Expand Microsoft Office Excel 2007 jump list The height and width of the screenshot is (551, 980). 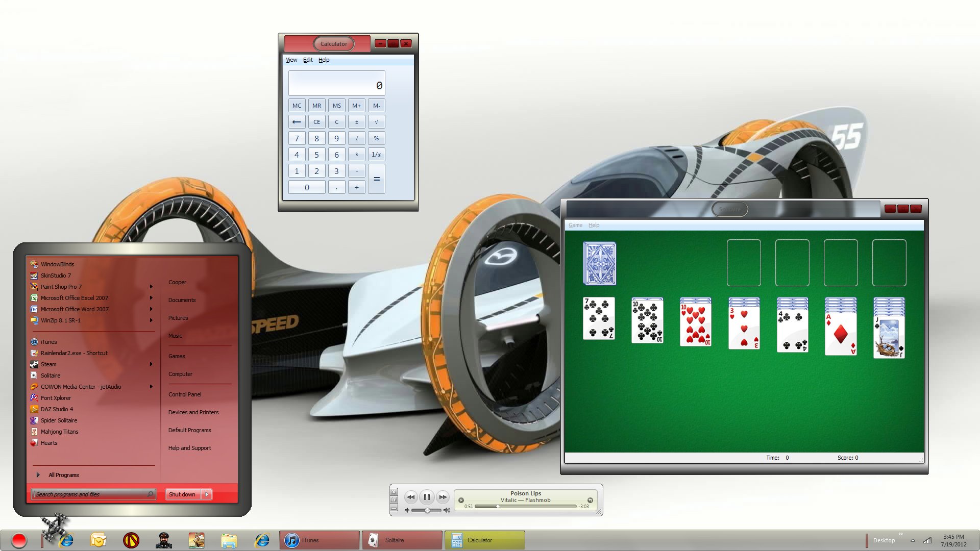[x=151, y=298]
